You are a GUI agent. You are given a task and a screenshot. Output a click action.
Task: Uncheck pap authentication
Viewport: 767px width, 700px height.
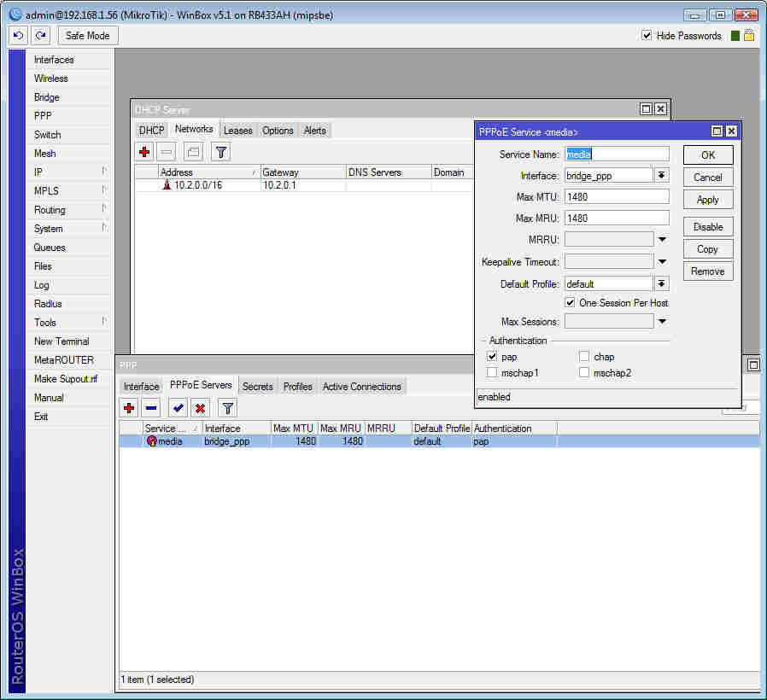[492, 356]
